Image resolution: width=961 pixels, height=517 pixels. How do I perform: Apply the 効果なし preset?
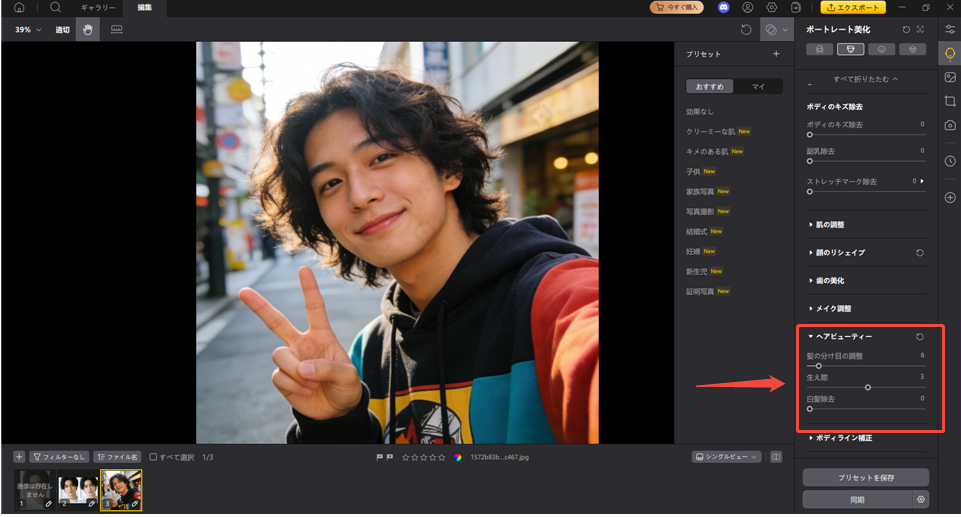point(700,111)
